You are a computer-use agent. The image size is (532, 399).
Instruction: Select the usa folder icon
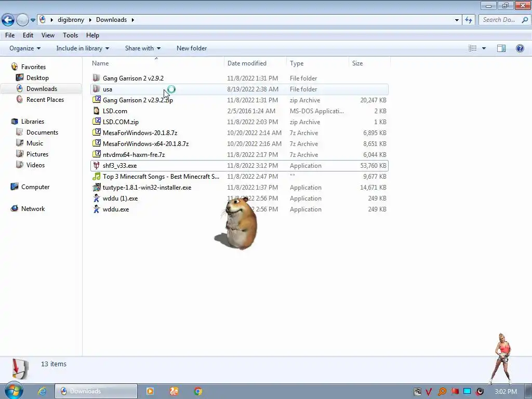coord(97,89)
